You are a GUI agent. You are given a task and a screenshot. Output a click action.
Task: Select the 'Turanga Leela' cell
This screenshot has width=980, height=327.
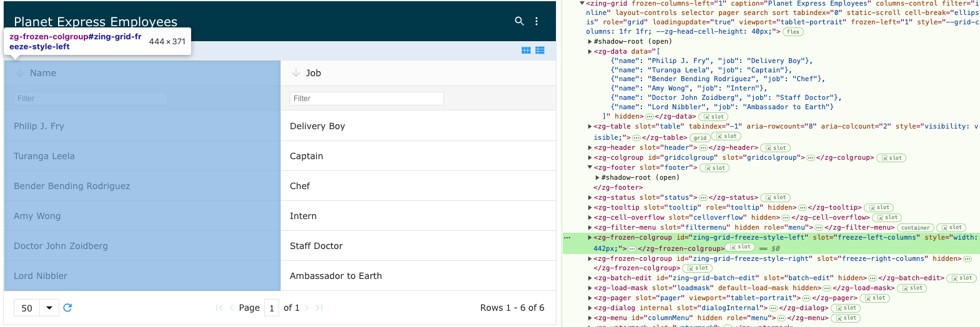[x=142, y=156]
